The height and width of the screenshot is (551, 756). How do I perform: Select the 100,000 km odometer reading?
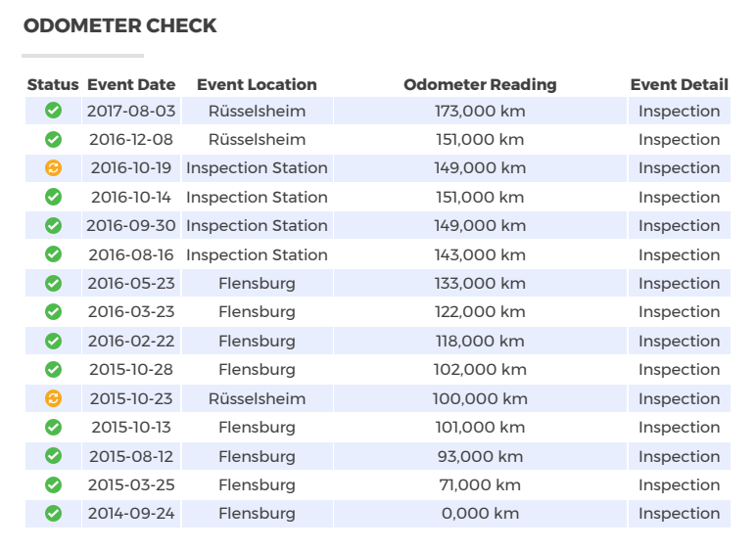[x=480, y=398]
